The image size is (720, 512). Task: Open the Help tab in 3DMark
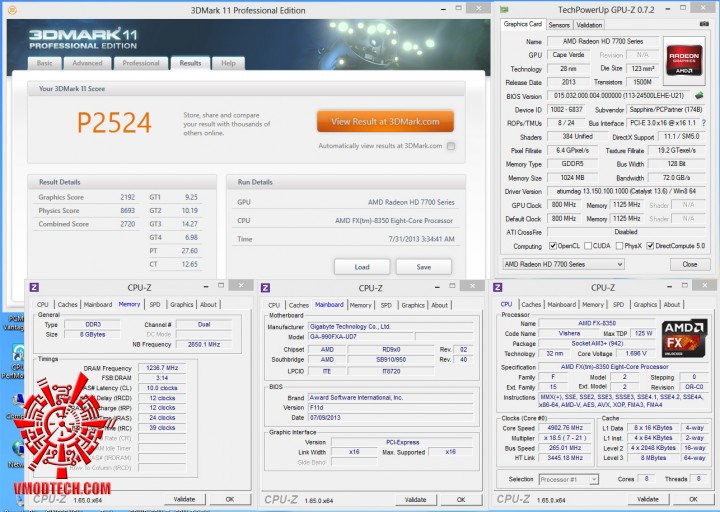[228, 63]
